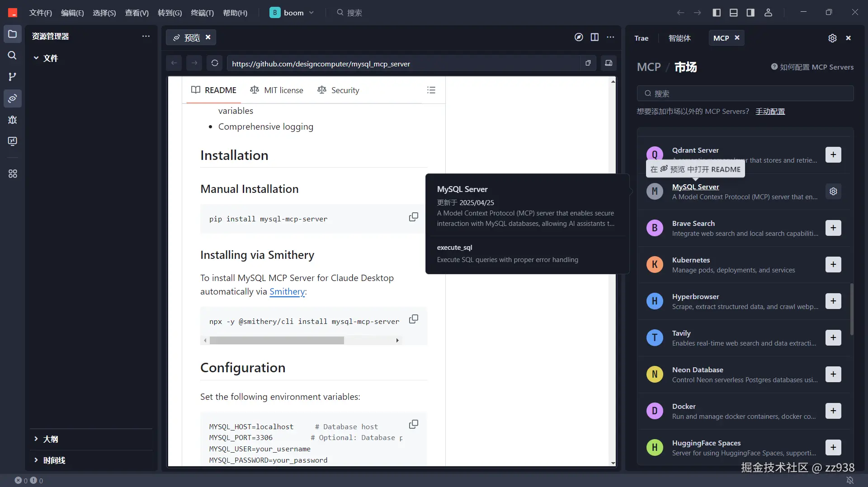Viewport: 868px width, 487px height.
Task: Open README outline list icon
Action: (431, 90)
